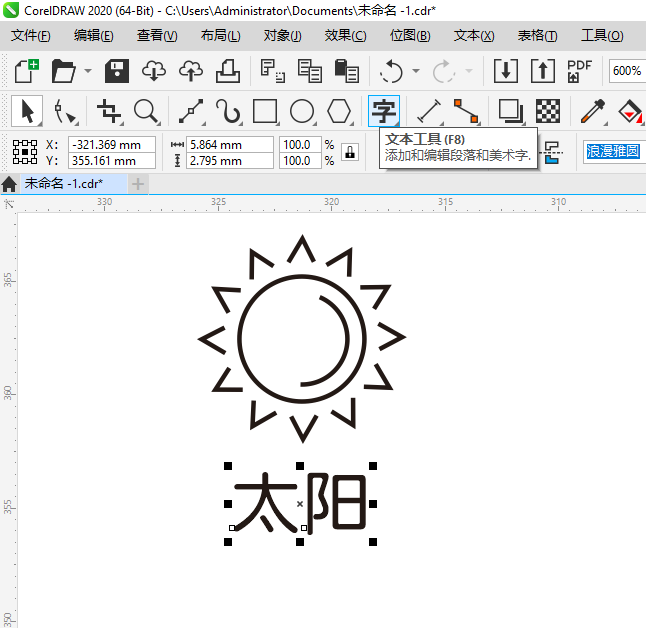Toggle the lock ratio padlock
Viewport: 646px width, 628px height.
(349, 152)
